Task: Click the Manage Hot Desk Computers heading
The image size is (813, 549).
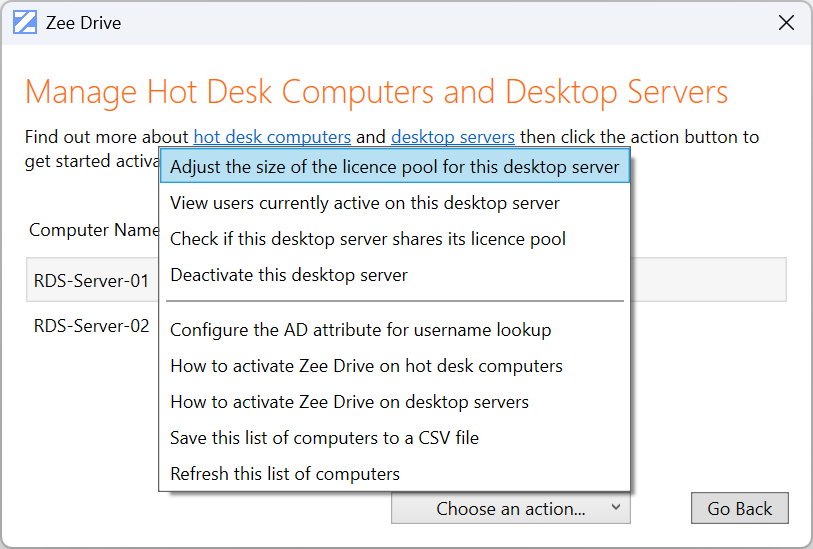Action: 376,92
